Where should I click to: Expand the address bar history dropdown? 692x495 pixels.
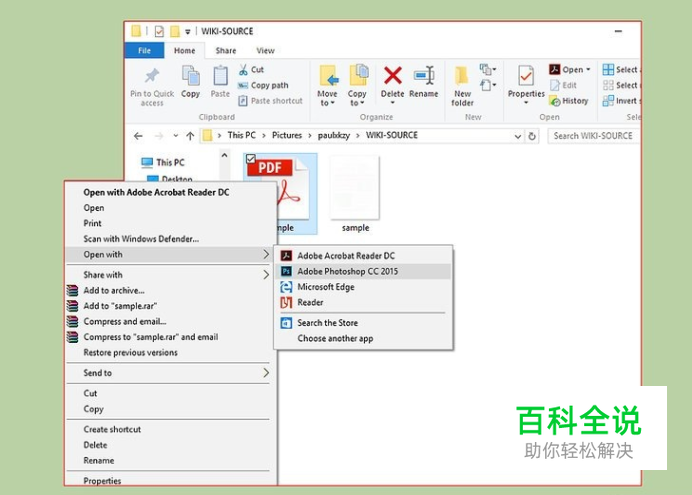click(518, 136)
